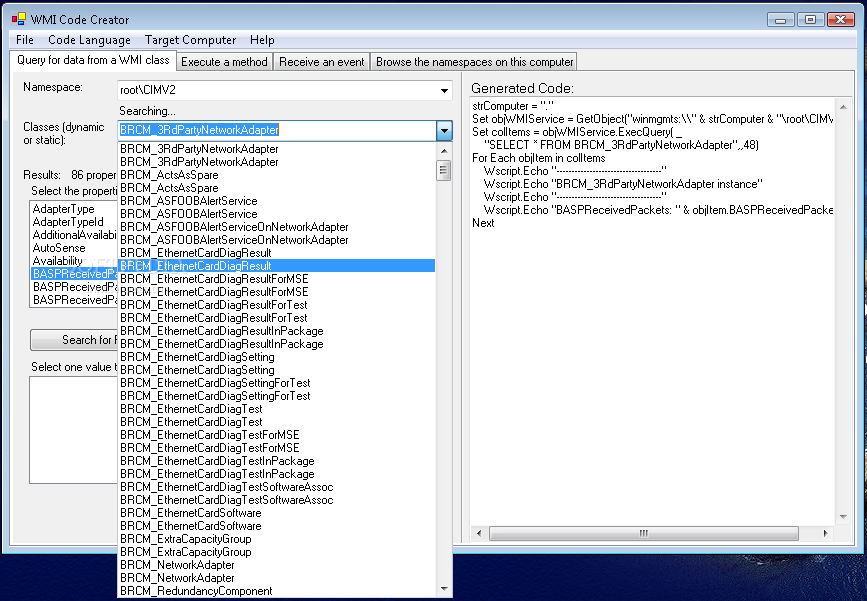Click the Classes combo box text field
This screenshot has width=867, height=601.
(277, 130)
